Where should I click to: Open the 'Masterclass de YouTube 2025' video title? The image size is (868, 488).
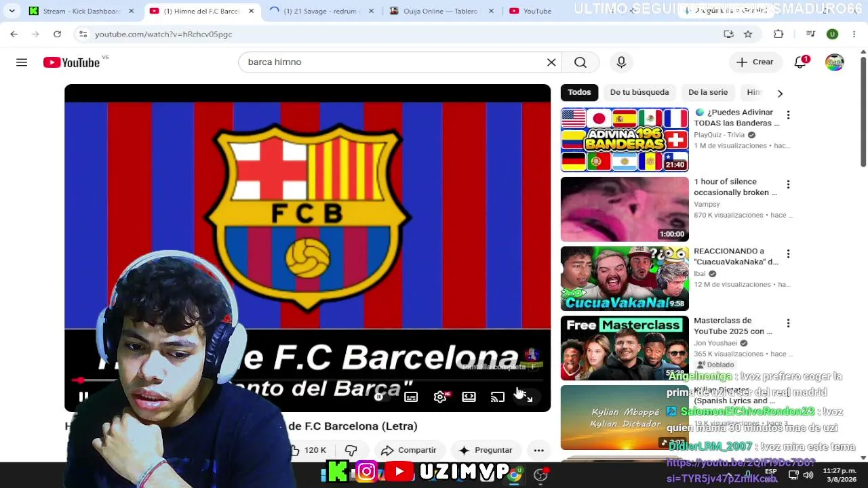[733, 326]
